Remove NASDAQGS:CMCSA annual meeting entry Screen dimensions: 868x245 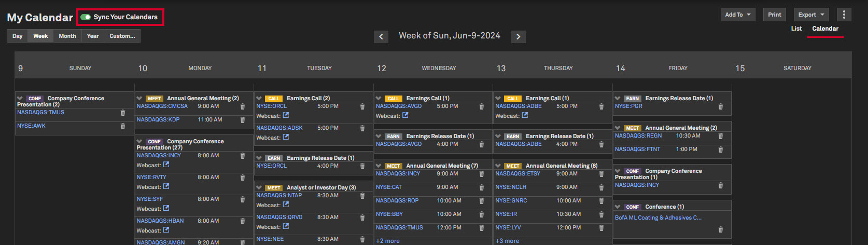pos(243,106)
